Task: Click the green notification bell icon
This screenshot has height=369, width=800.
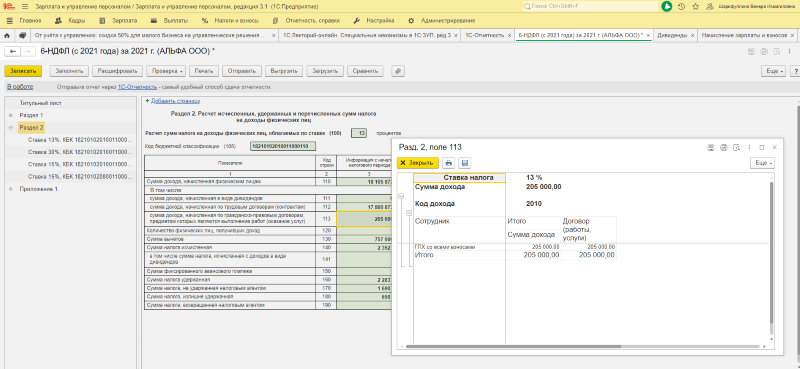Action: (666, 7)
